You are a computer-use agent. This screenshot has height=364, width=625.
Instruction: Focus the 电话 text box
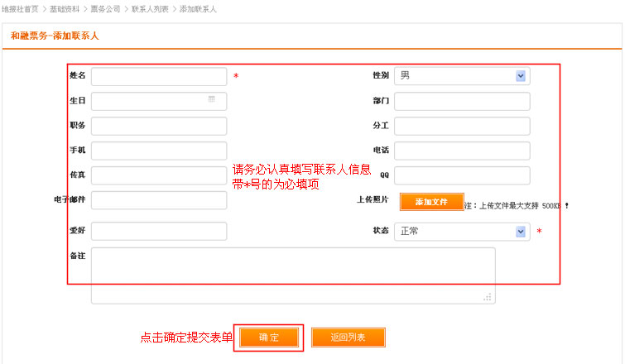(x=462, y=151)
